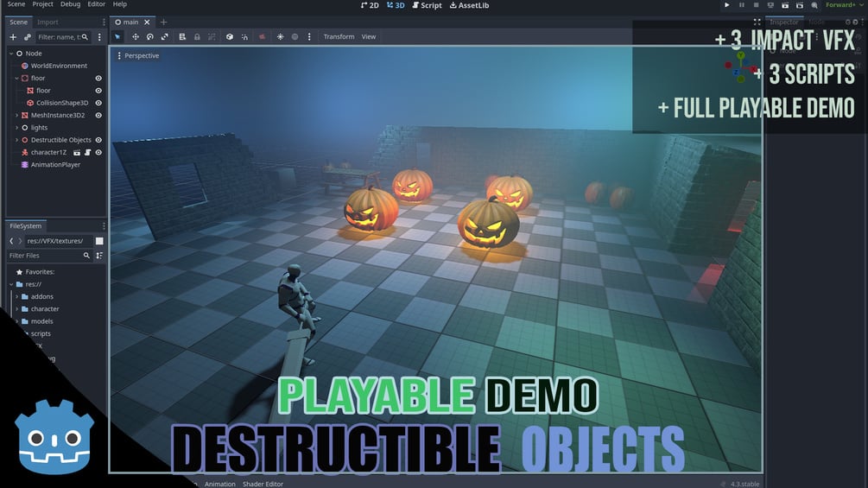Open the Help menu
The image size is (868, 488).
pos(119,3)
